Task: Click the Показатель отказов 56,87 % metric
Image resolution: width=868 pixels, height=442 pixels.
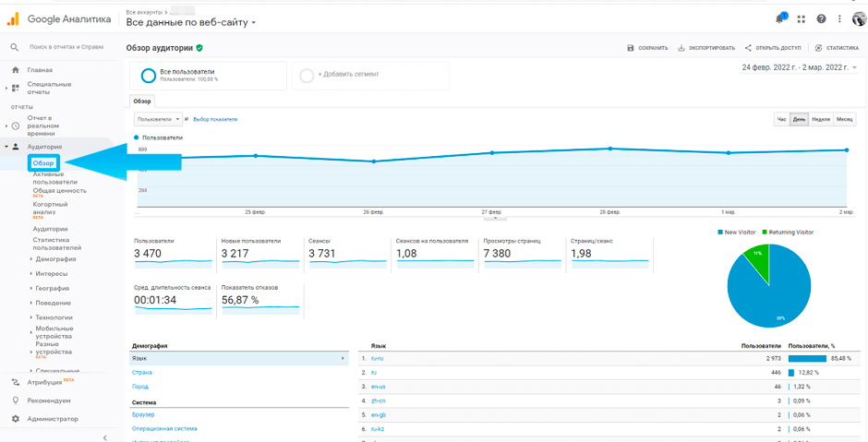Action: (260, 299)
